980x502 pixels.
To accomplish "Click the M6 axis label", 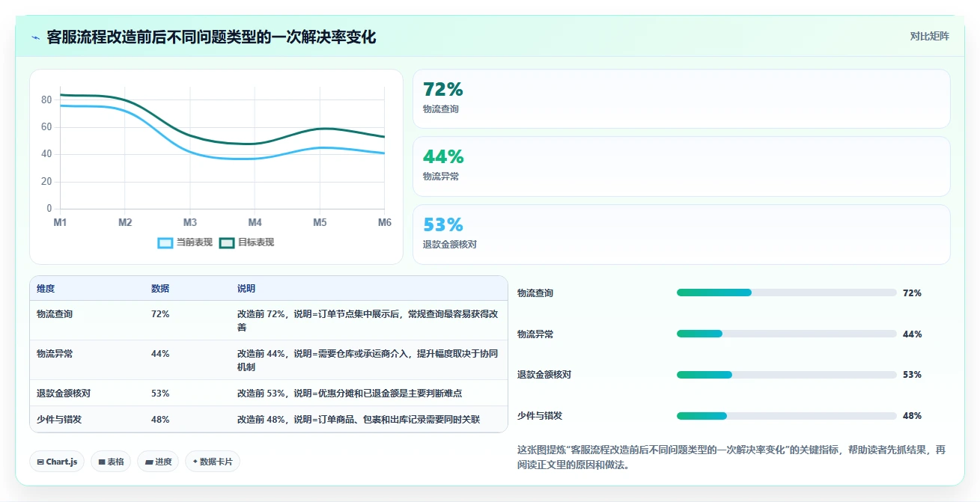I will point(384,222).
